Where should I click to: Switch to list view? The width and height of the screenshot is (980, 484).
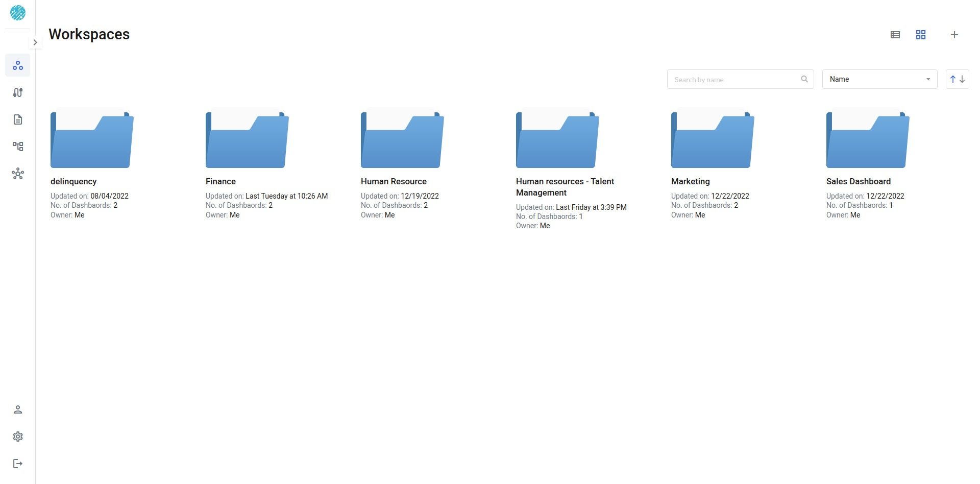tap(895, 35)
